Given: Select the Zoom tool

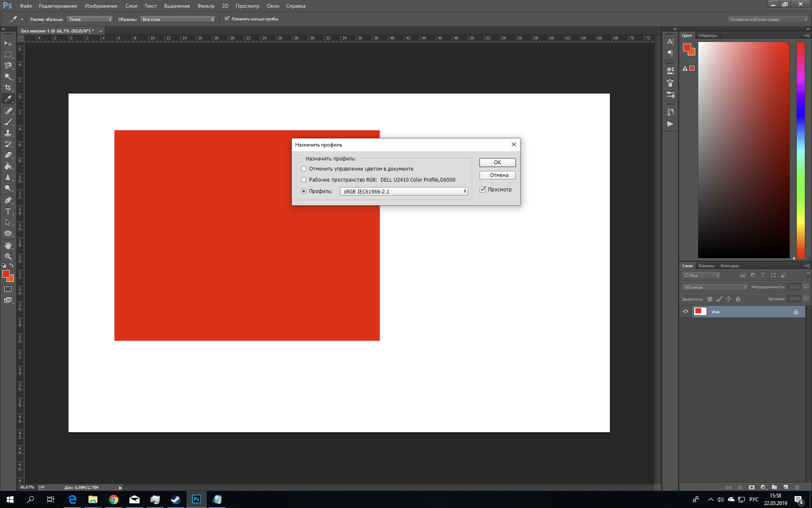Looking at the screenshot, I should pos(8,257).
